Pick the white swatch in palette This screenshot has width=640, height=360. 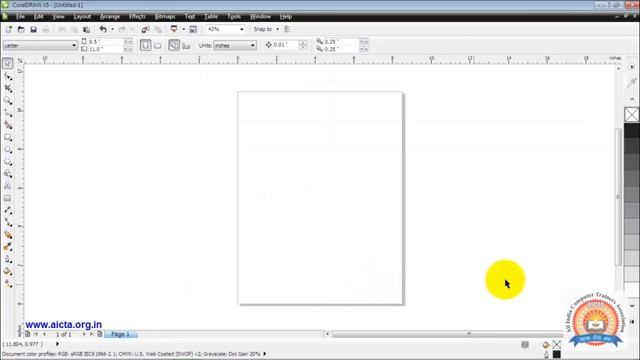point(632,289)
